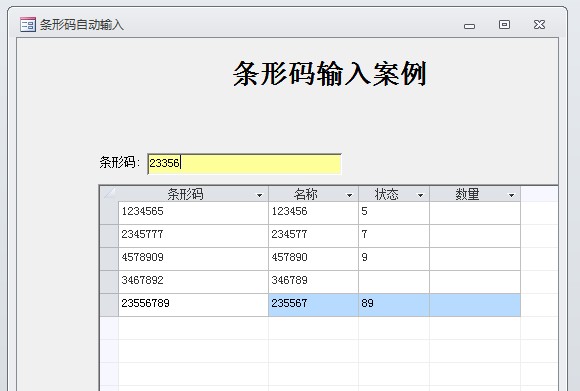Click the name cell 346789

(x=313, y=282)
